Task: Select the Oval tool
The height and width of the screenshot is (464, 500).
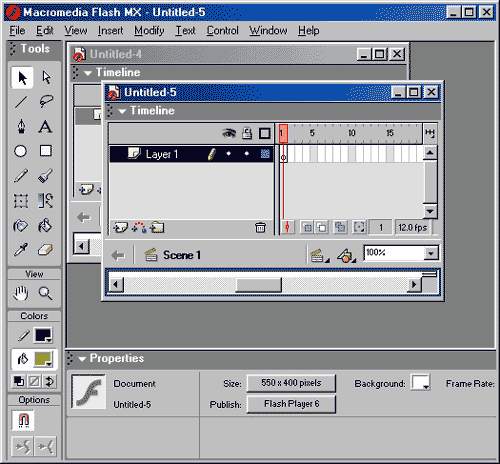Action: 21,151
